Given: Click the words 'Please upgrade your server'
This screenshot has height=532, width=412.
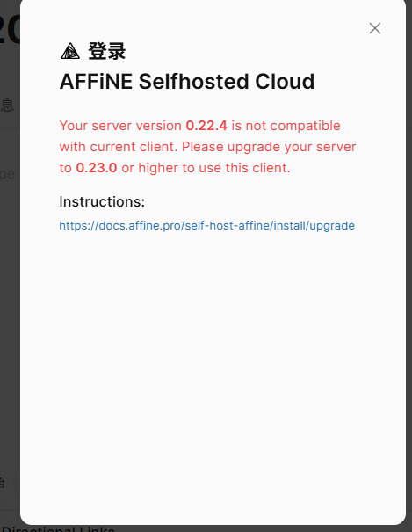Looking at the screenshot, I should 269,147.
